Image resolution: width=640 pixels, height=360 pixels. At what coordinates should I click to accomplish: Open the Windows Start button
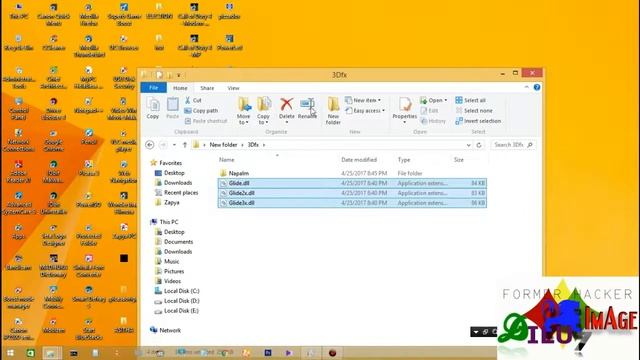pyautogui.click(x=10, y=353)
